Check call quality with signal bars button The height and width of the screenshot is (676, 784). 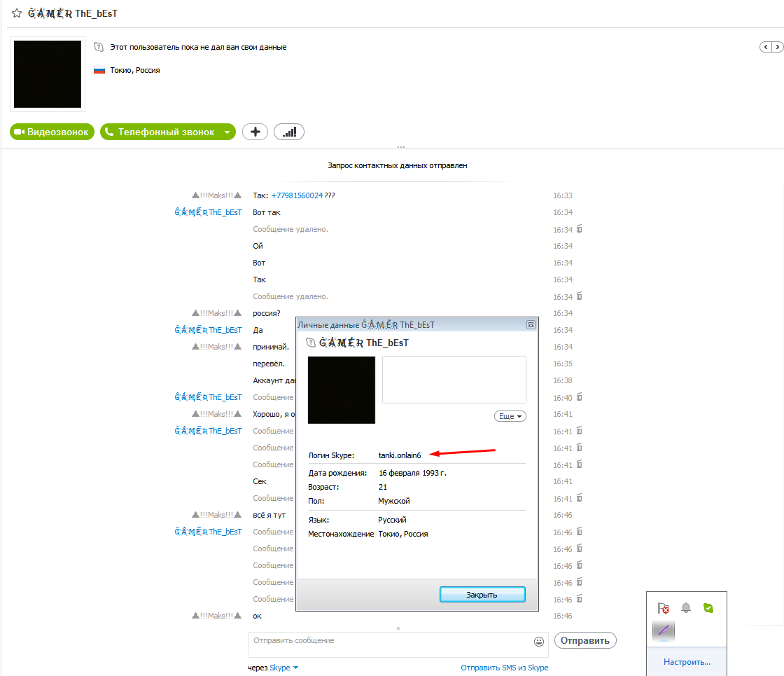(289, 132)
